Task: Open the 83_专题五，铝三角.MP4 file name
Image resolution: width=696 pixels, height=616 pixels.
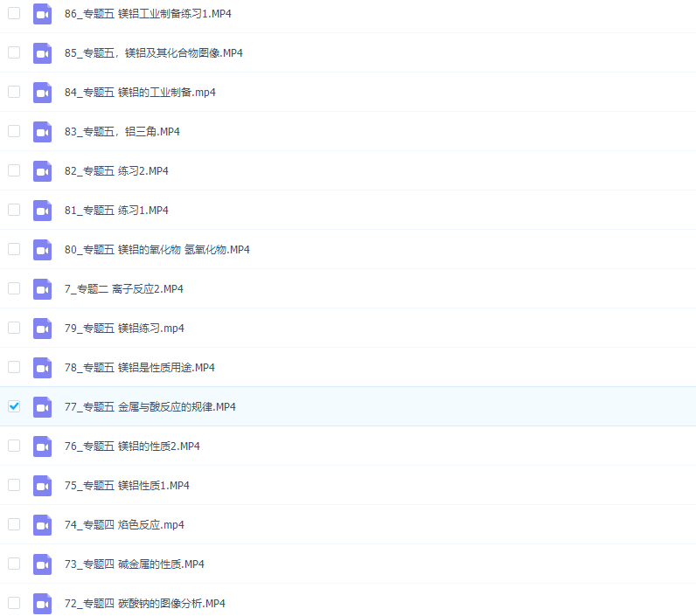Action: pos(122,132)
